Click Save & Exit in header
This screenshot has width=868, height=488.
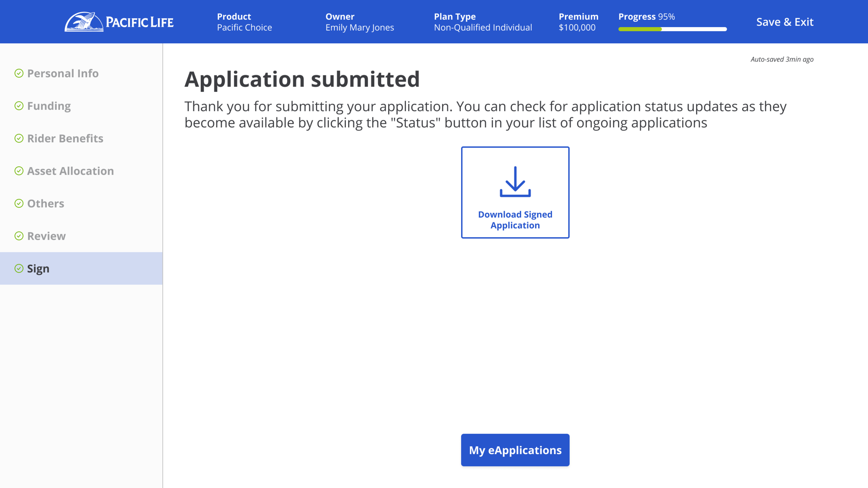(785, 22)
